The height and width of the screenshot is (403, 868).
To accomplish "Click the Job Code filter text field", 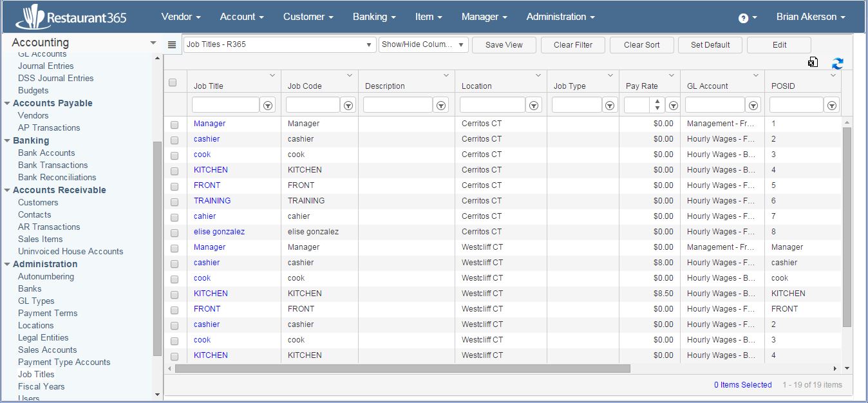I will tap(312, 105).
